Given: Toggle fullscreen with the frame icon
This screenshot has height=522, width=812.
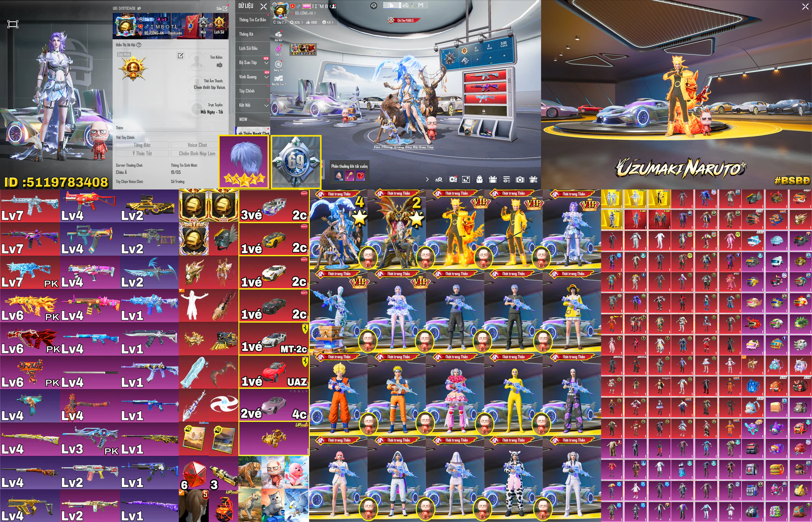Looking at the screenshot, I should click(x=13, y=24).
